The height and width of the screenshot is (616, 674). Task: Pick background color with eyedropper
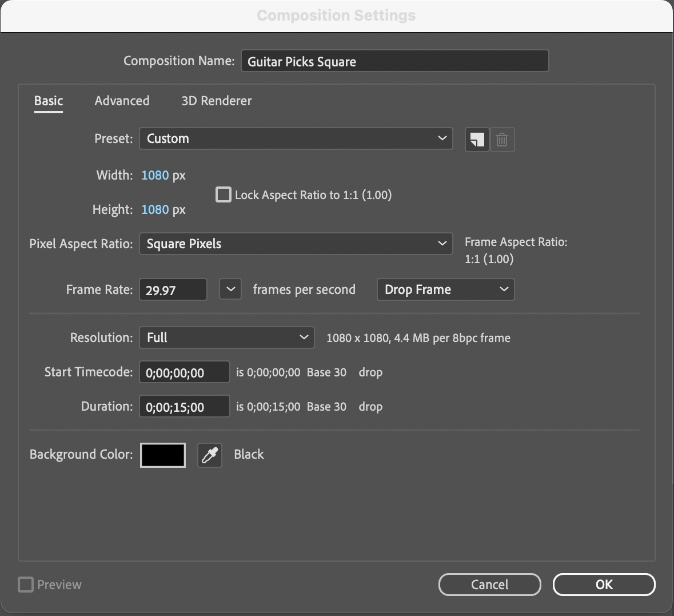coord(210,455)
